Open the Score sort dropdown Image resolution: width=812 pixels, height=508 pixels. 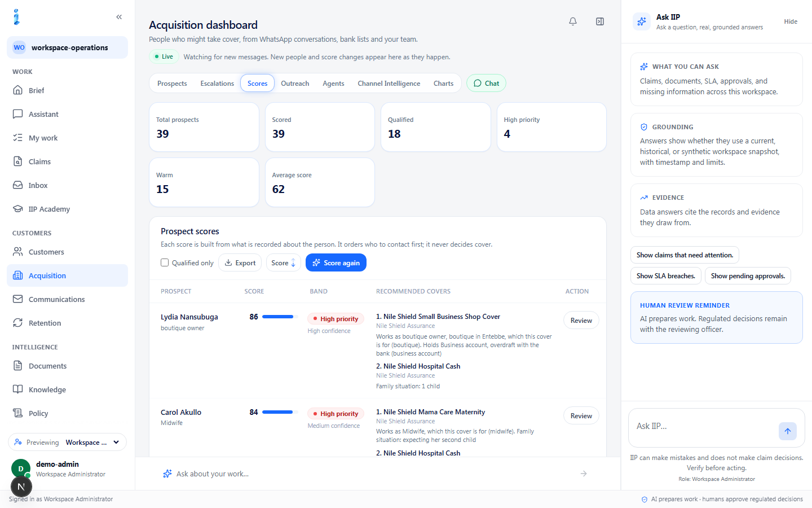[283, 262]
